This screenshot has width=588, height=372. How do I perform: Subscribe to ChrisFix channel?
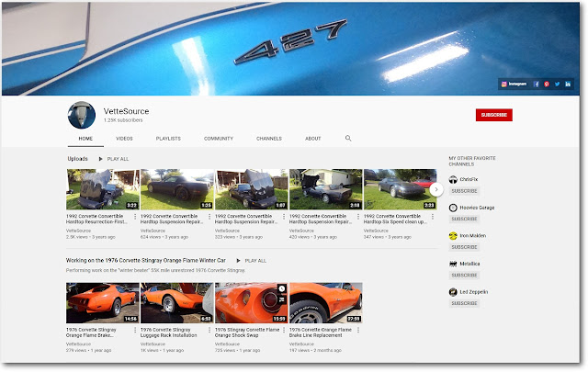pos(464,191)
